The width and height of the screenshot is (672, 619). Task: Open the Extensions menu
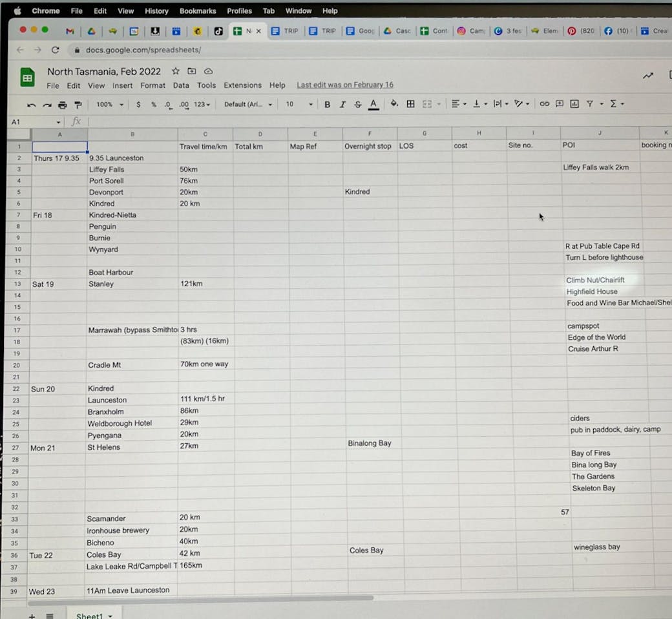(242, 85)
